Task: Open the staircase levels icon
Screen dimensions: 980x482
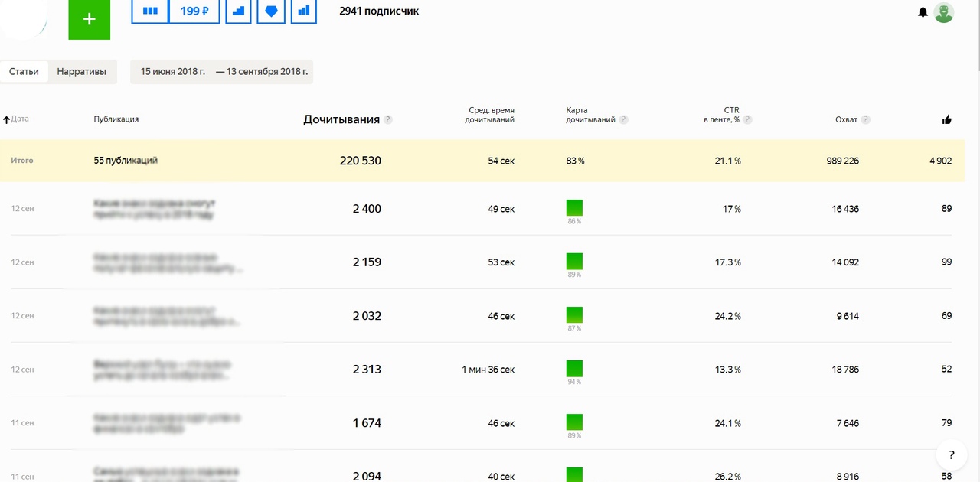Action: (239, 11)
